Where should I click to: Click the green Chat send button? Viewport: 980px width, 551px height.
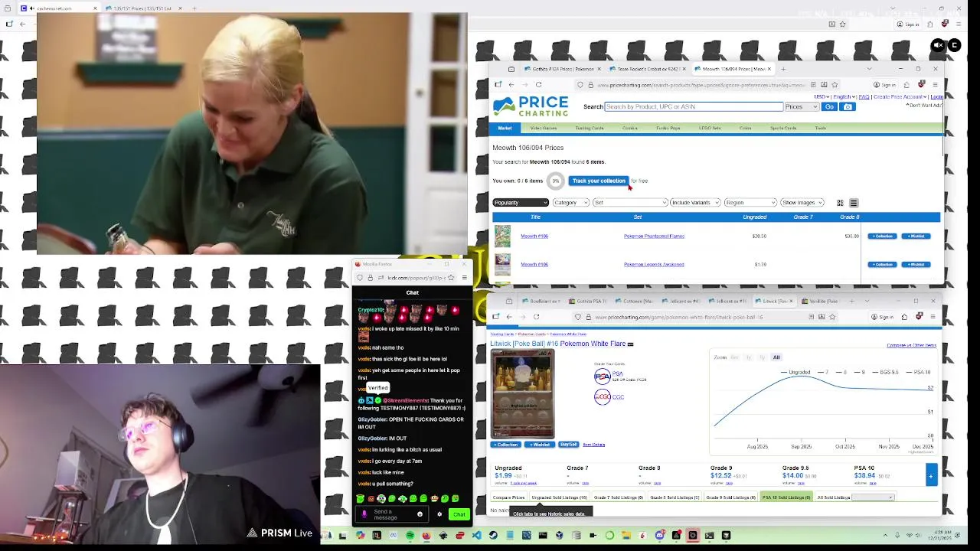click(459, 514)
